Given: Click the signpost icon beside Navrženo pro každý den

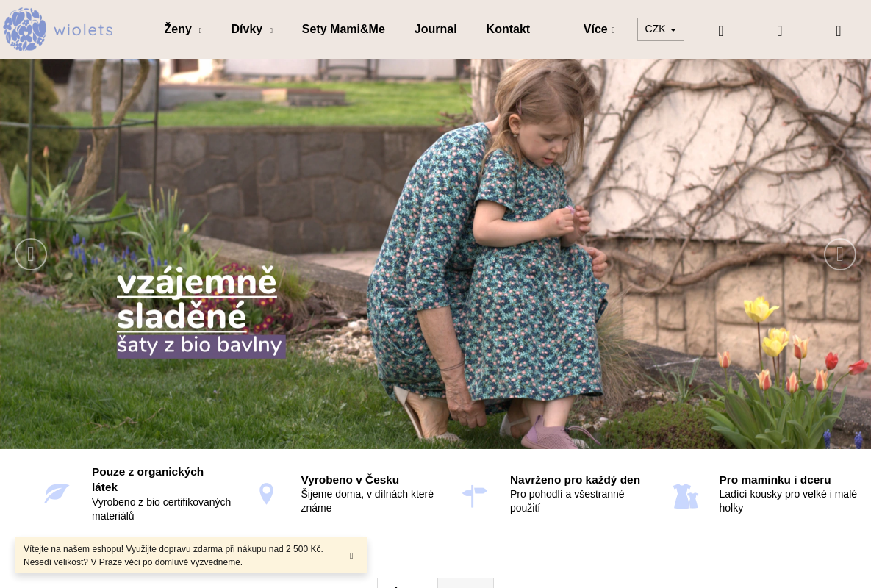Looking at the screenshot, I should pyautogui.click(x=475, y=495).
